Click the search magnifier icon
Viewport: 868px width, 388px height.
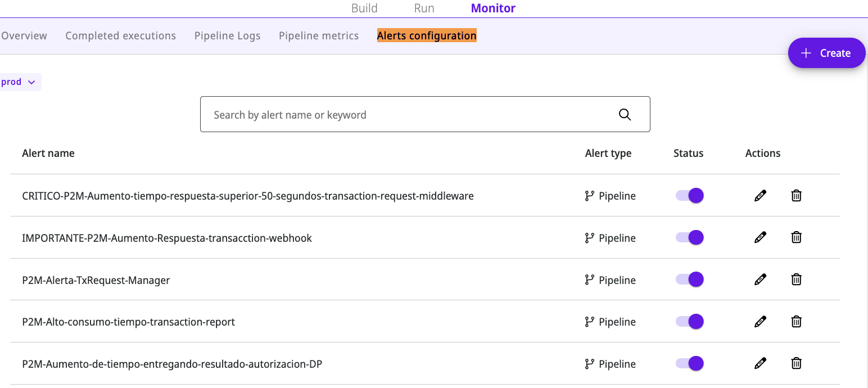tap(625, 115)
